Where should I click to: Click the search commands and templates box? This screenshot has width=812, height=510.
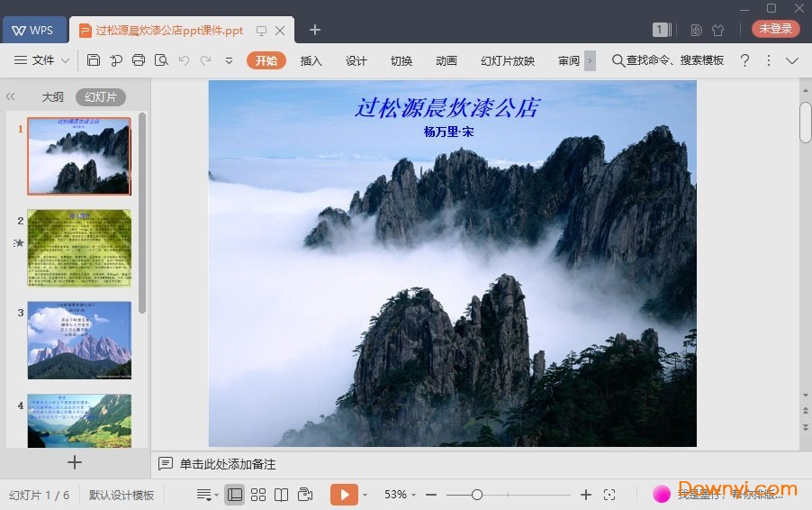coord(668,60)
